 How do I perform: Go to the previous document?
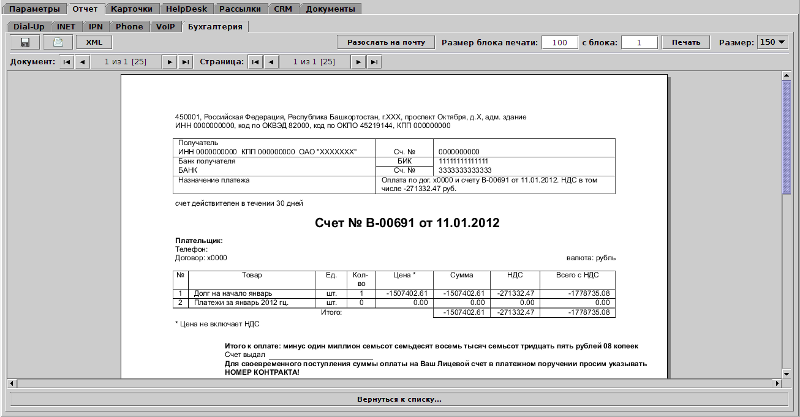(84, 62)
